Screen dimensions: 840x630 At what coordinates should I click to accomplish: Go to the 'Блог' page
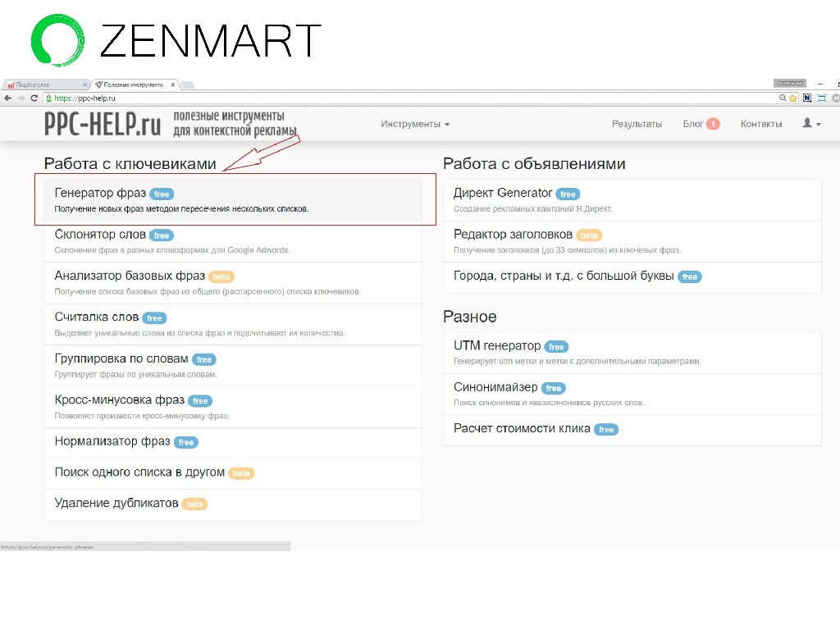pyautogui.click(x=693, y=124)
